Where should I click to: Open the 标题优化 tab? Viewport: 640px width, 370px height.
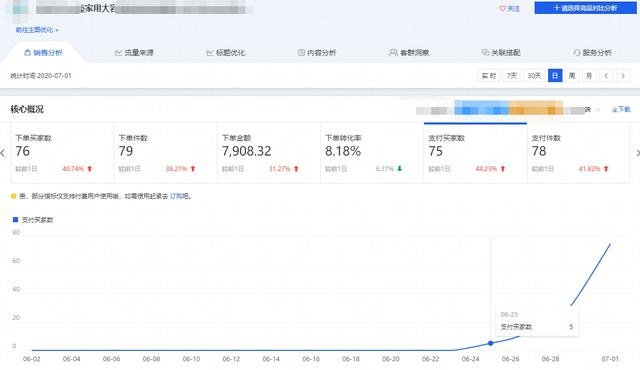pyautogui.click(x=226, y=53)
